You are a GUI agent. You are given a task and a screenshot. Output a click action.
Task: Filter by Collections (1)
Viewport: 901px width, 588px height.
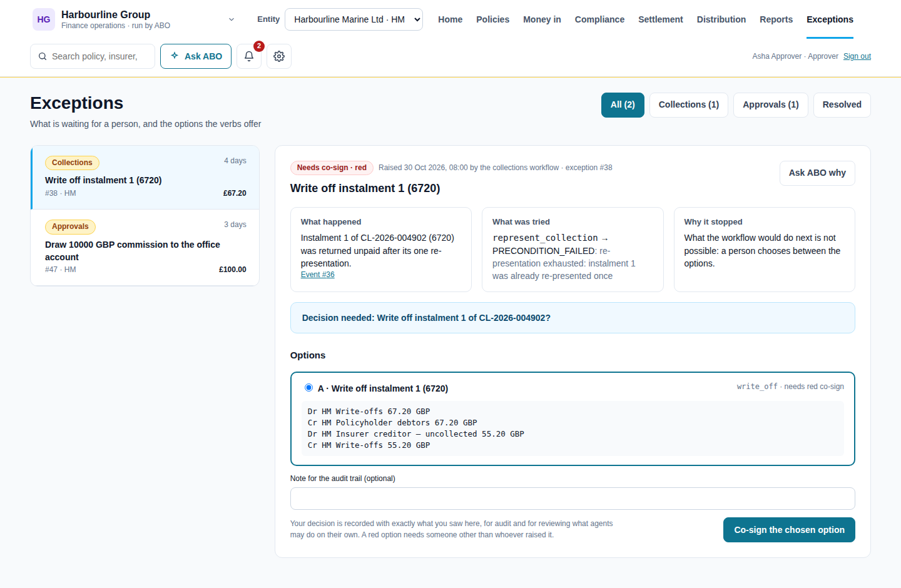(x=689, y=105)
